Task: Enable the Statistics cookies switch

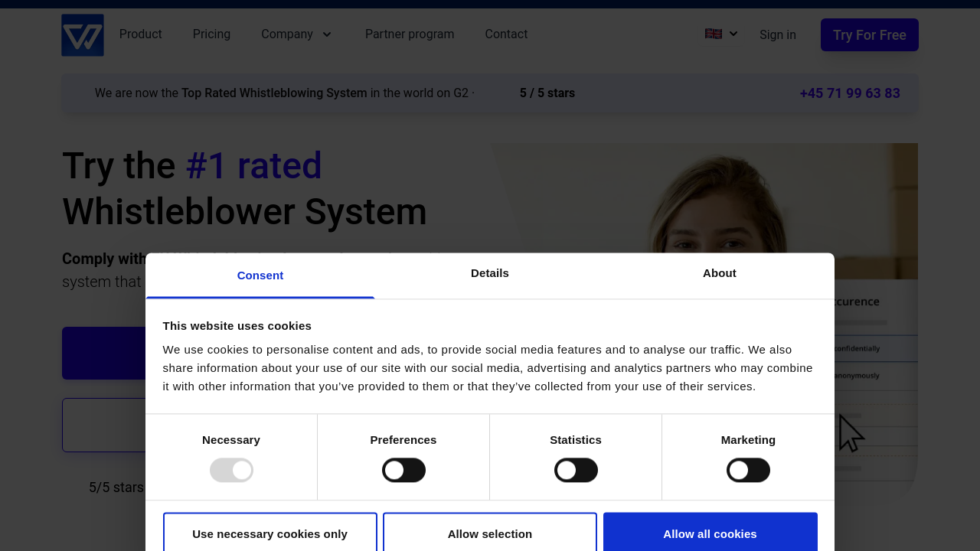Action: point(576,470)
